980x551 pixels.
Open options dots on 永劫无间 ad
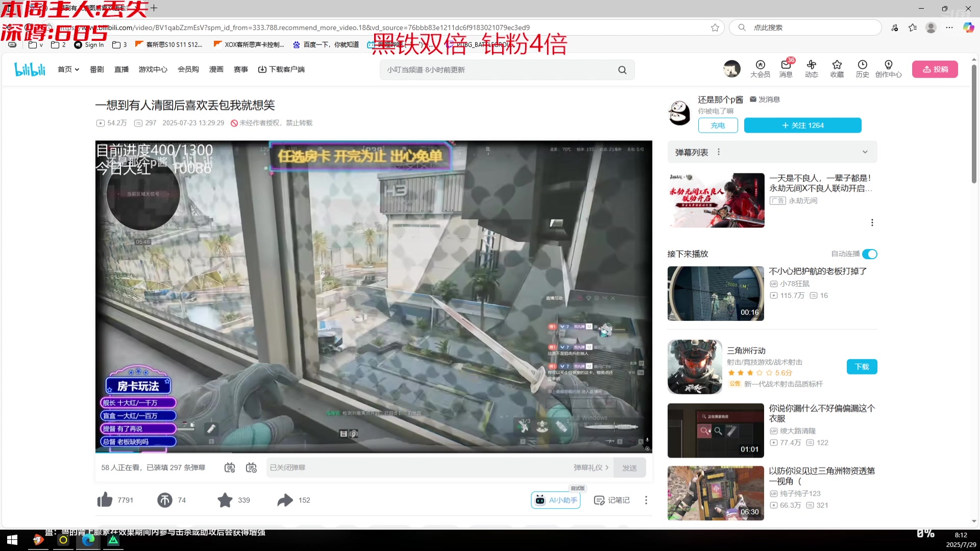pyautogui.click(x=872, y=222)
